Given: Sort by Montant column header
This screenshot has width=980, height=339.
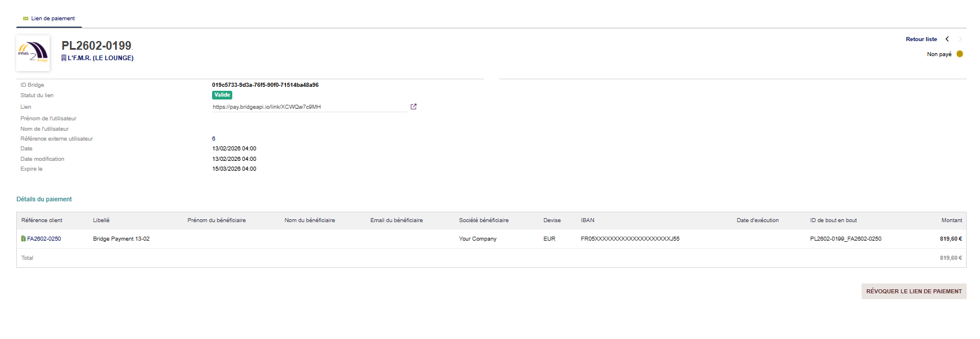Looking at the screenshot, I should tap(951, 220).
